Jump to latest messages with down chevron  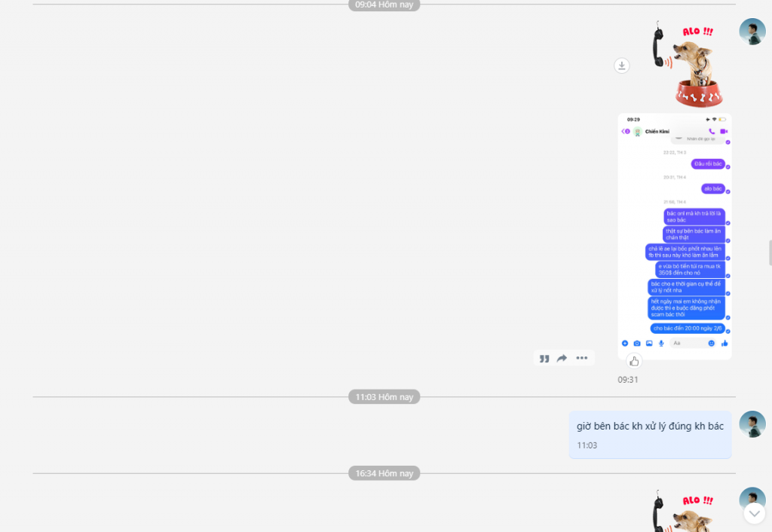[x=754, y=513]
